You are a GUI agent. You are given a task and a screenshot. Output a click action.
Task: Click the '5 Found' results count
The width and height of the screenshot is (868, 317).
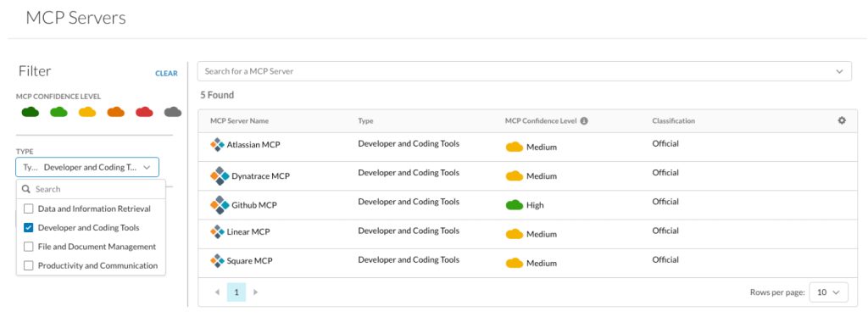pyautogui.click(x=217, y=95)
